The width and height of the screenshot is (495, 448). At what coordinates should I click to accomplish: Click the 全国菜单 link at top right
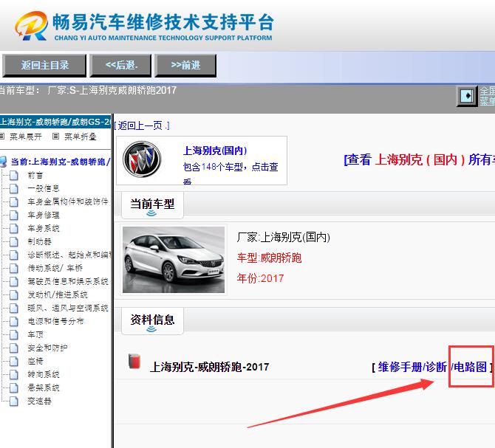pyautogui.click(x=487, y=96)
